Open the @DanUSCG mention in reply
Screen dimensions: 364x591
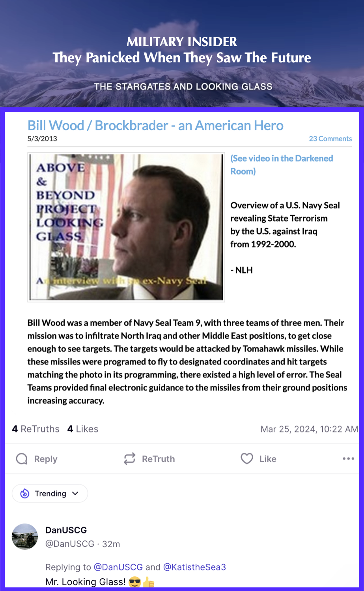(x=118, y=567)
